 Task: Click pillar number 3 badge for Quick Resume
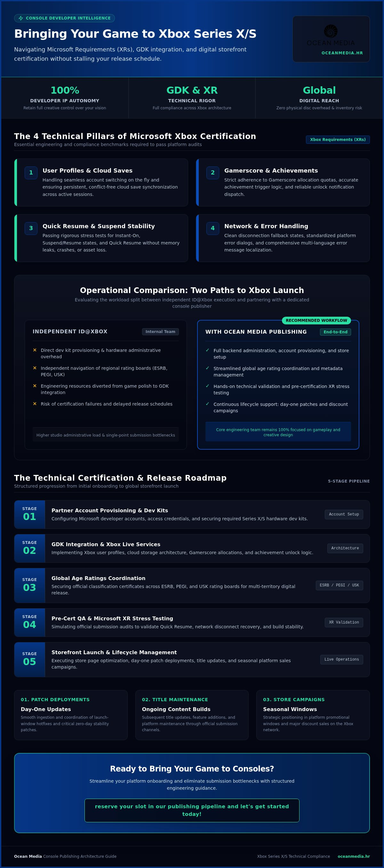(31, 228)
